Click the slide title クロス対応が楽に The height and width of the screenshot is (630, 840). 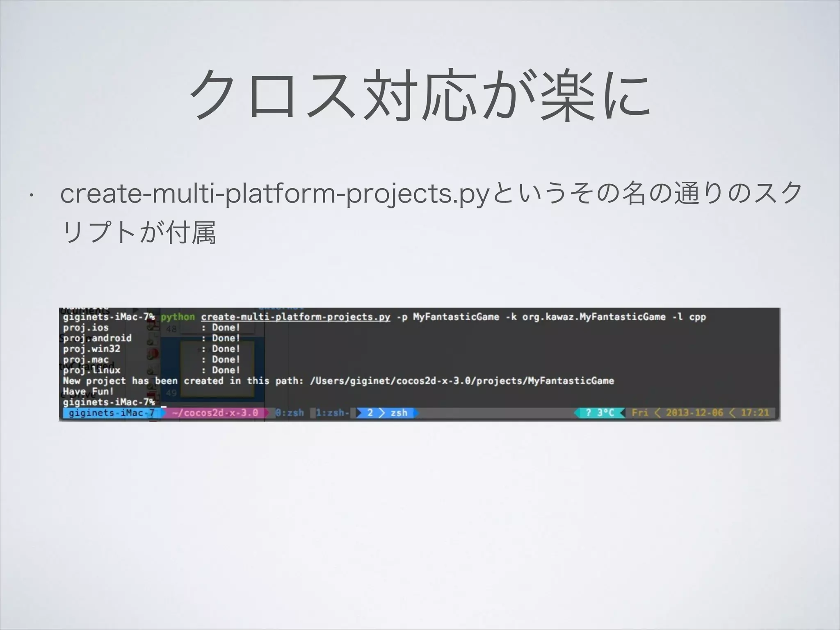[x=420, y=95]
